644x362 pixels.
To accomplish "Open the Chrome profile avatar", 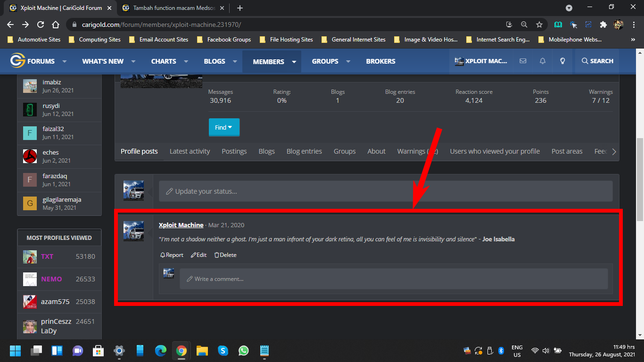I will 618,25.
